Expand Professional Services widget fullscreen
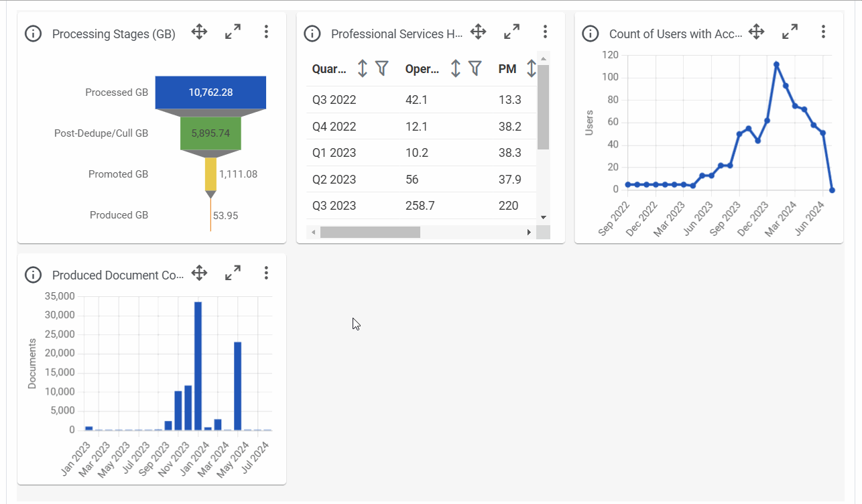Screen dimensions: 862x504 click(x=511, y=31)
